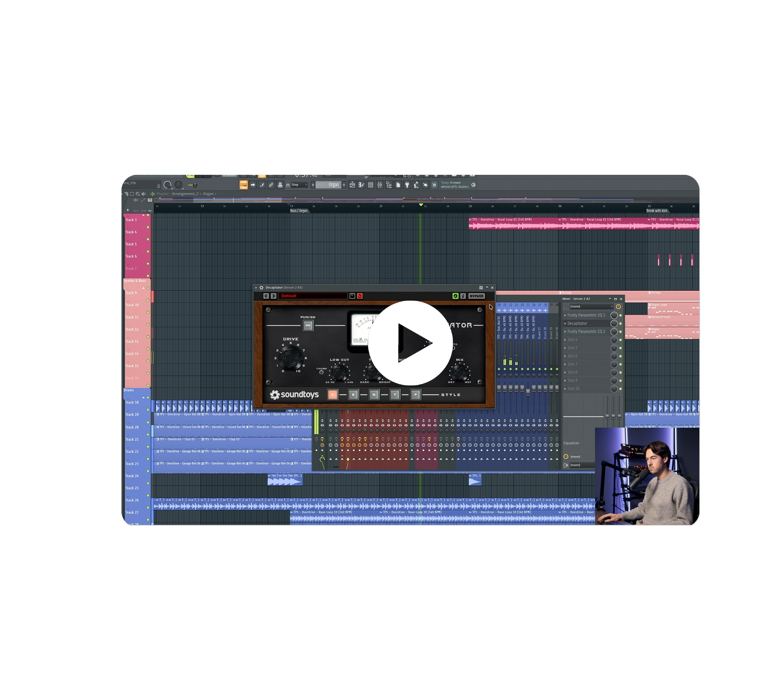
Task: Collapse the Synths & Bass track group
Action: (x=143, y=288)
